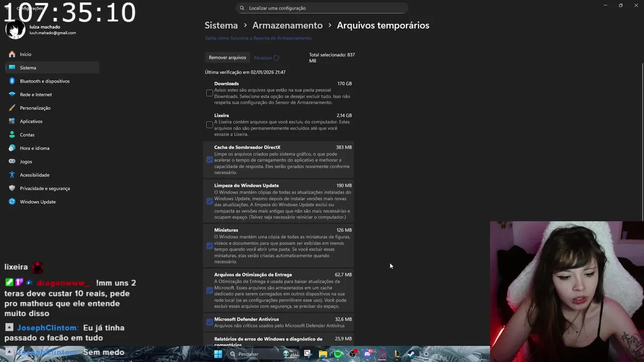
Task: Select Sistema in the settings sidebar
Action: tap(52, 67)
